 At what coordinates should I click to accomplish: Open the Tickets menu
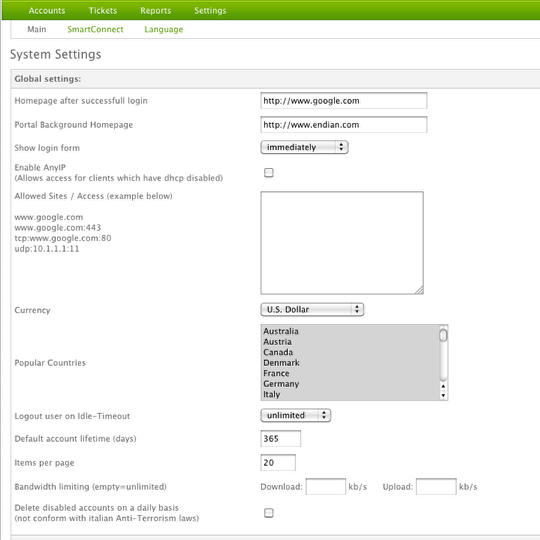click(x=103, y=11)
